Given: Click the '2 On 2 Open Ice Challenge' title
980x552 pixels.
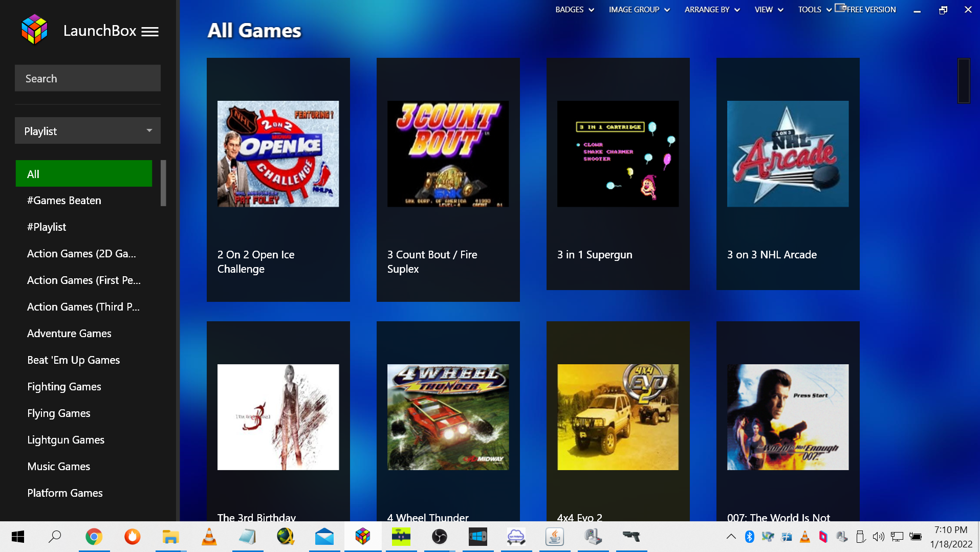Looking at the screenshot, I should [x=256, y=262].
